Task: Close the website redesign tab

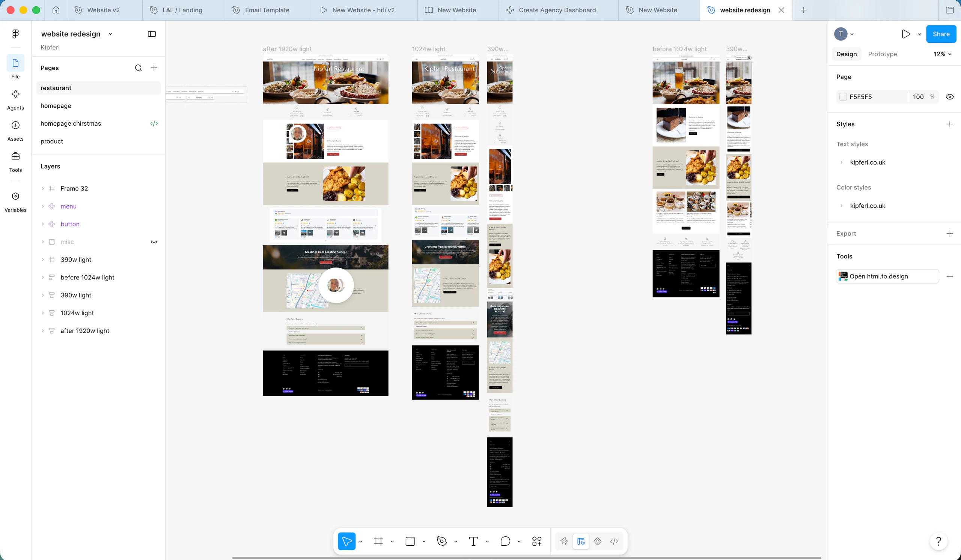Action: click(782, 10)
